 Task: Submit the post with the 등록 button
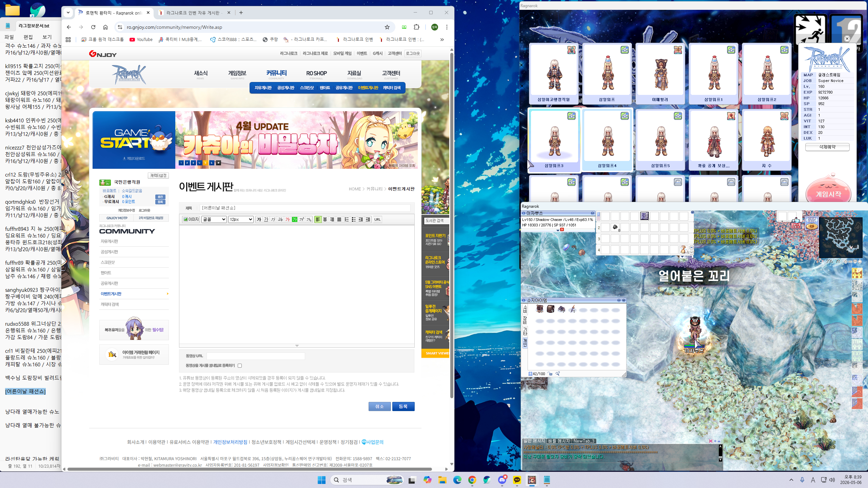(403, 406)
